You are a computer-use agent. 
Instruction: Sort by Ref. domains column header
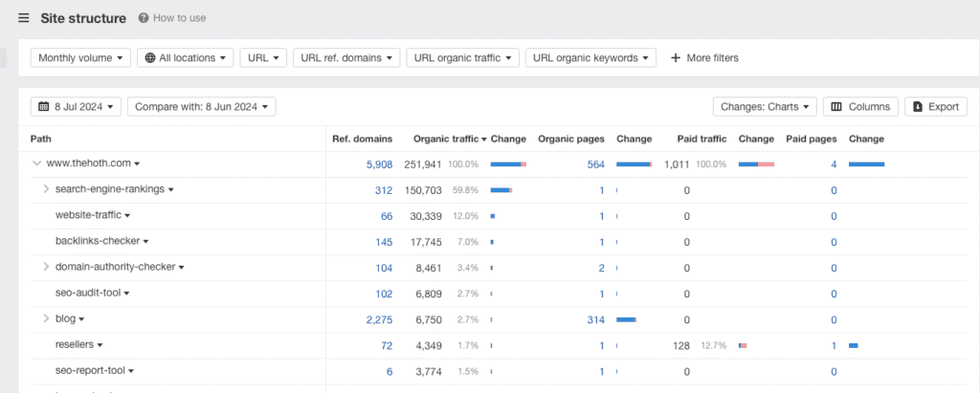point(362,140)
